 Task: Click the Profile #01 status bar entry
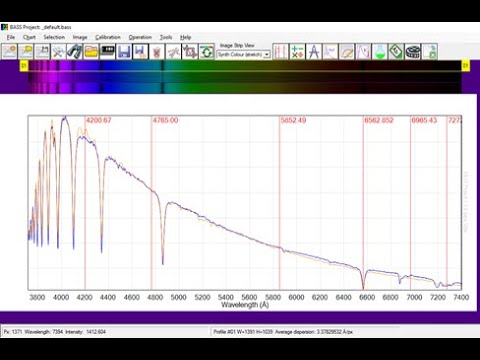click(x=243, y=332)
